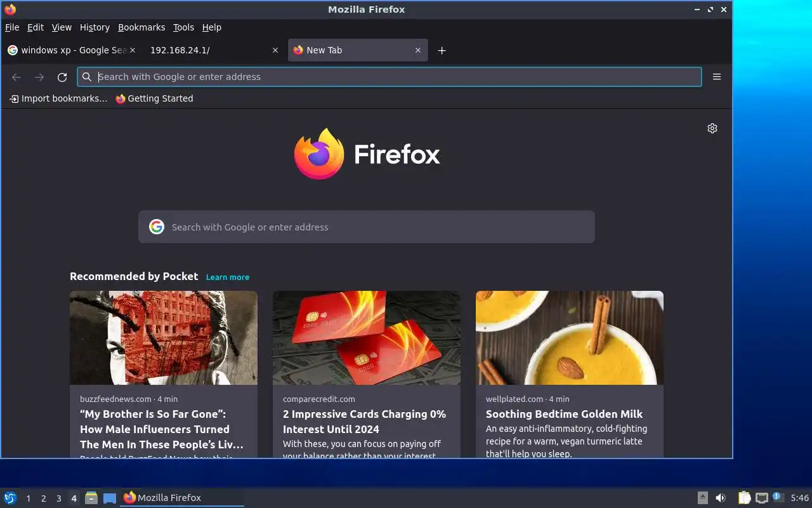Click the reload page icon
This screenshot has height=508, width=812.
click(62, 77)
